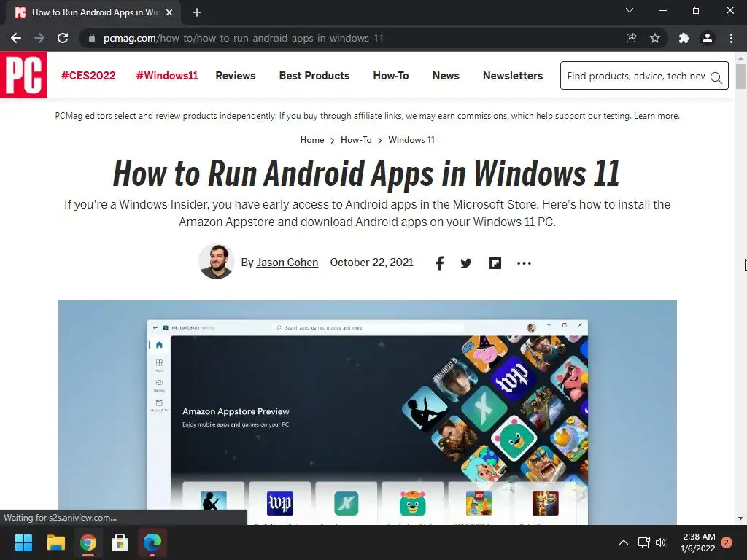Go to Home breadcrumb

coord(312,140)
